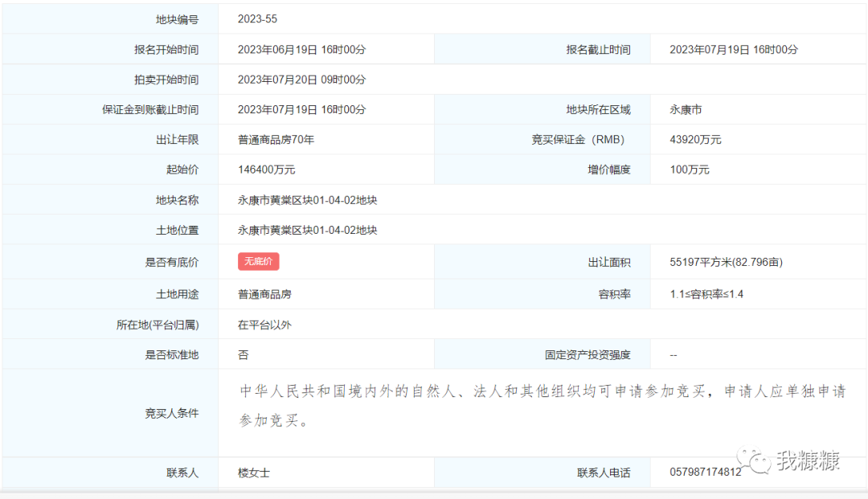Click the contact phone number 057987174812
The height and width of the screenshot is (499, 868).
pyautogui.click(x=705, y=472)
